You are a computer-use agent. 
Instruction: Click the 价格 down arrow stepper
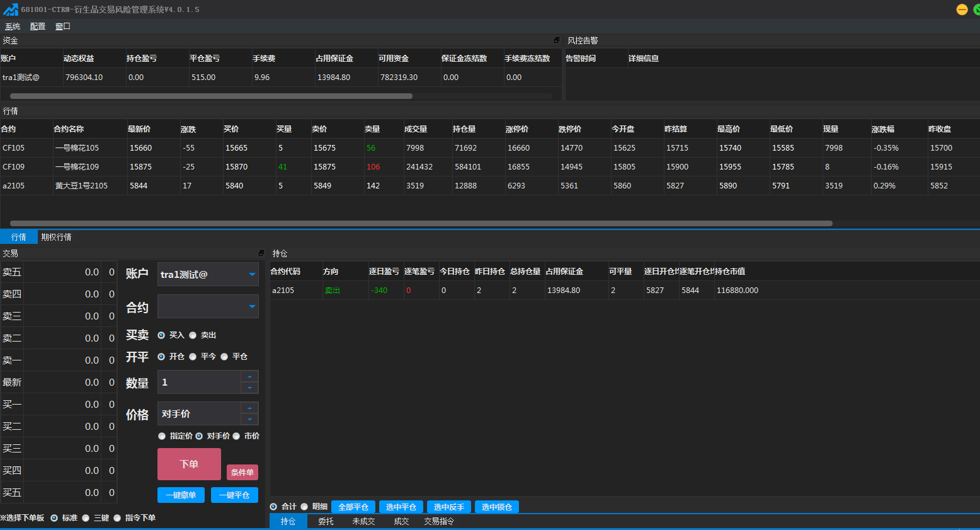click(x=250, y=419)
